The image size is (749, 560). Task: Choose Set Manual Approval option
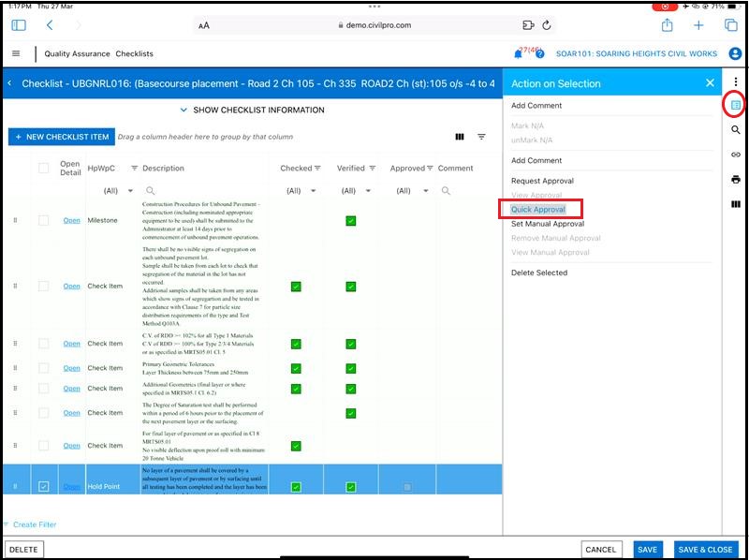coord(548,224)
